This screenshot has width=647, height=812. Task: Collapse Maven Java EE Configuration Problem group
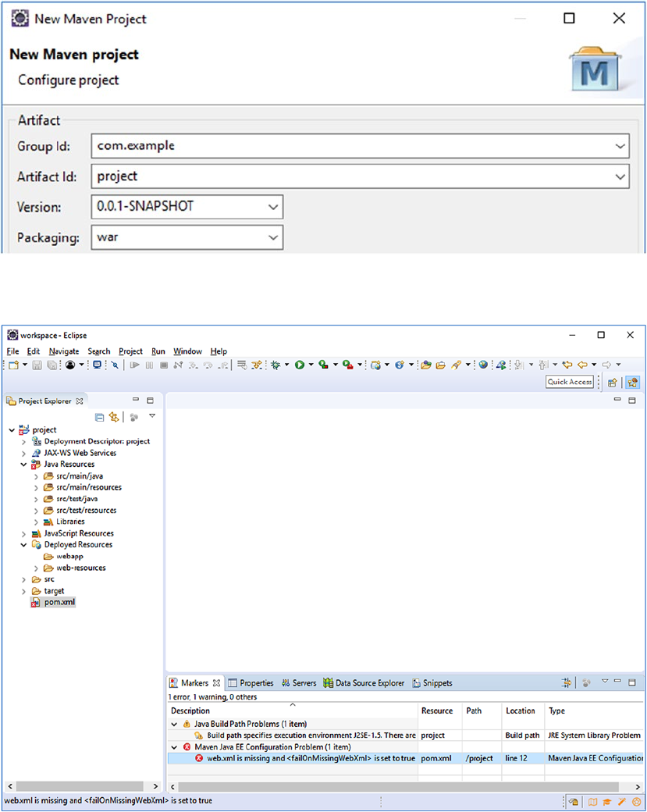pos(174,746)
